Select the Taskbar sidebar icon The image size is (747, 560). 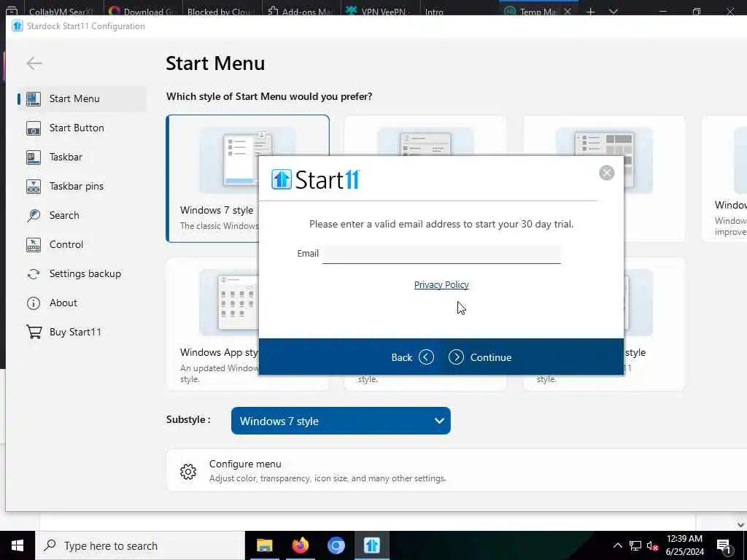(x=34, y=157)
